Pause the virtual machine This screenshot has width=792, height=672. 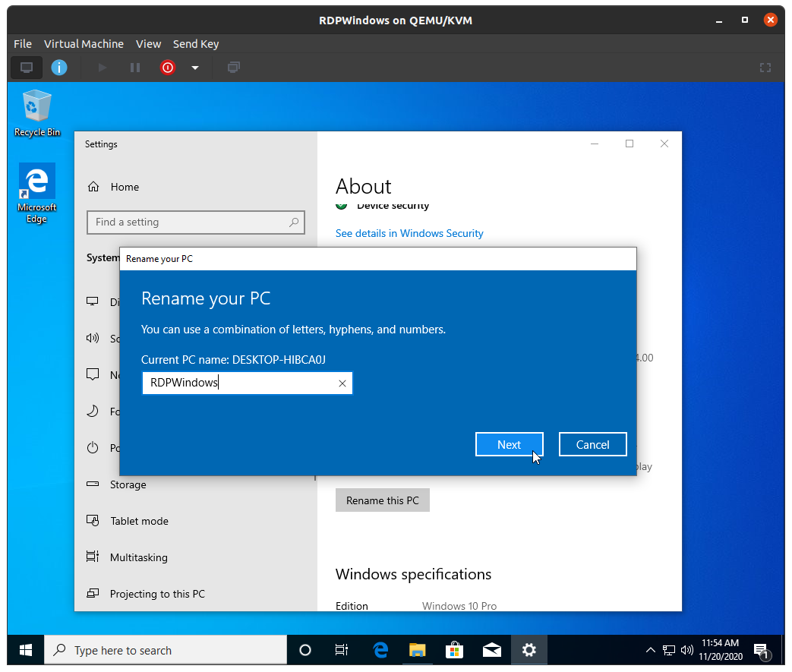click(135, 68)
